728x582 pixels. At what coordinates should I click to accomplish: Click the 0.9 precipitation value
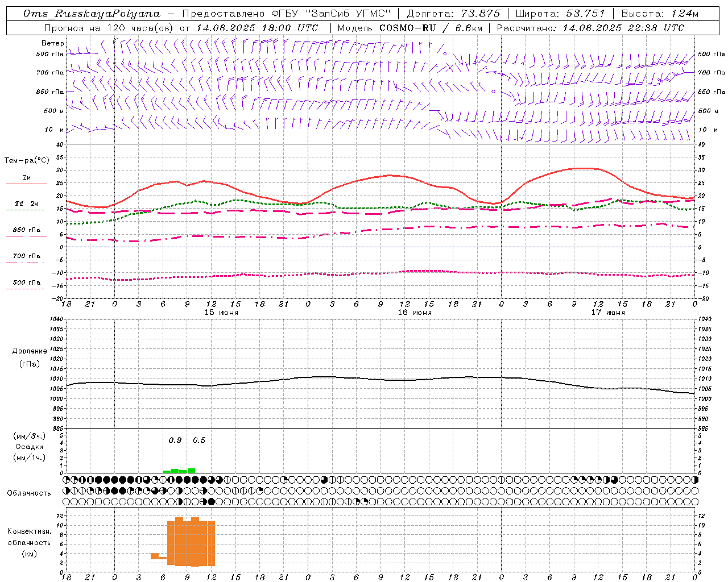(175, 440)
